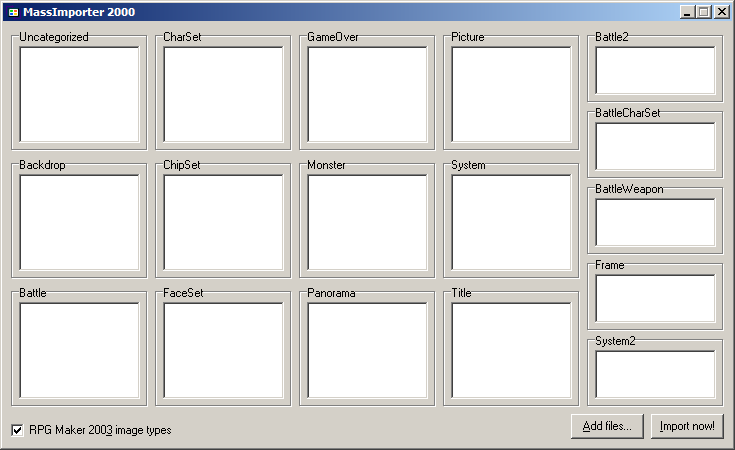Click the GameOver list box
Screen dimensions: 735x450
click(x=367, y=94)
